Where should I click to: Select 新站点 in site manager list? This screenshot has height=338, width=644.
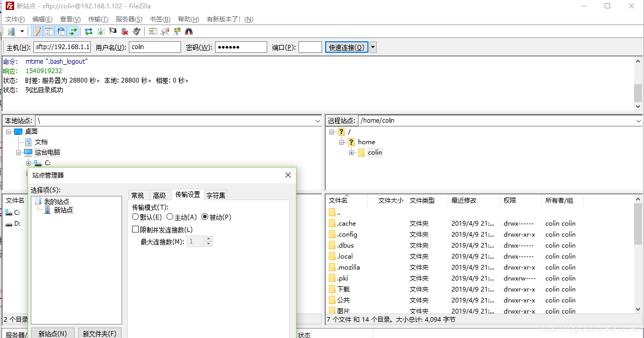pyautogui.click(x=64, y=210)
